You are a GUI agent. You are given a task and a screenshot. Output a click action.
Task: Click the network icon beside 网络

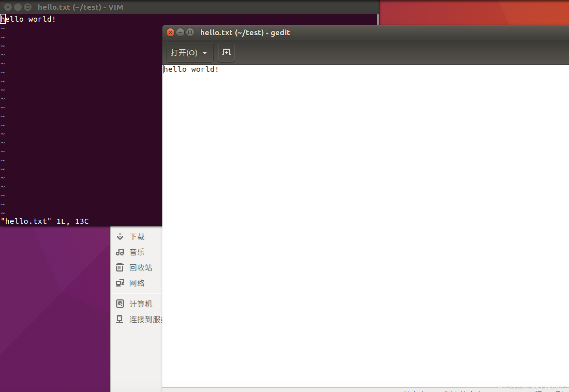pyautogui.click(x=120, y=283)
